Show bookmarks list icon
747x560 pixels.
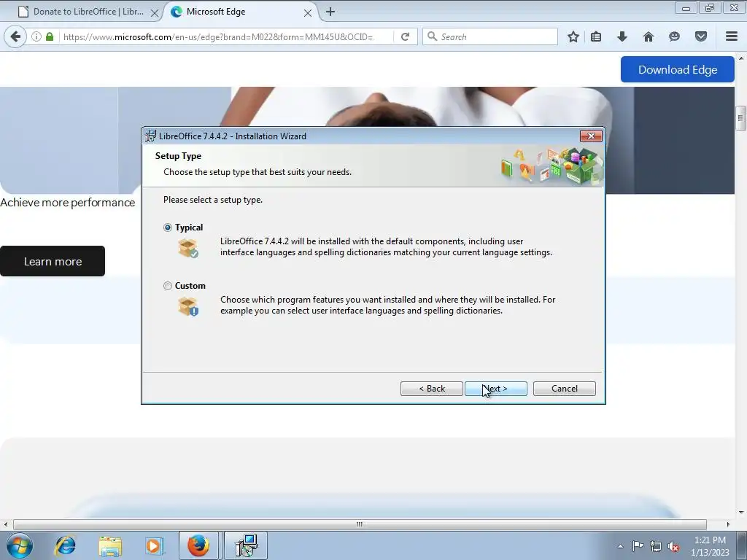pyautogui.click(x=596, y=36)
